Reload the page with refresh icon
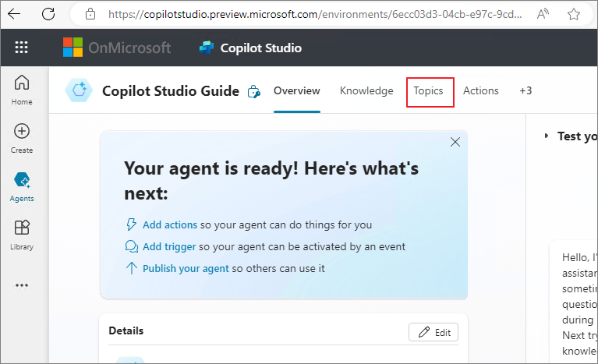The image size is (598, 364). (x=48, y=14)
